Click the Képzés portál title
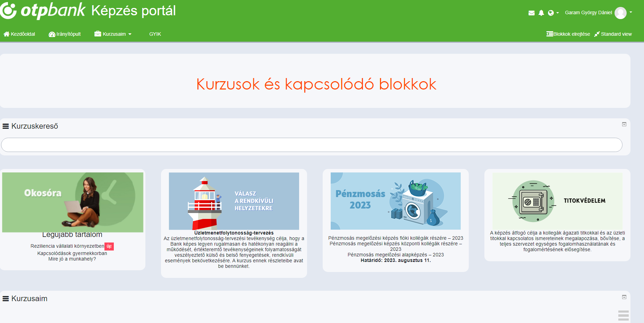644x323 pixels. (x=134, y=11)
